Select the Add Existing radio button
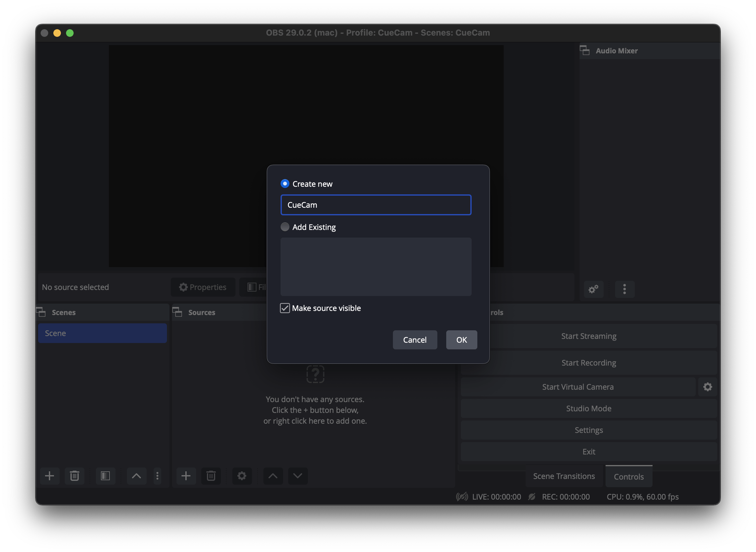756x552 pixels. click(x=285, y=227)
